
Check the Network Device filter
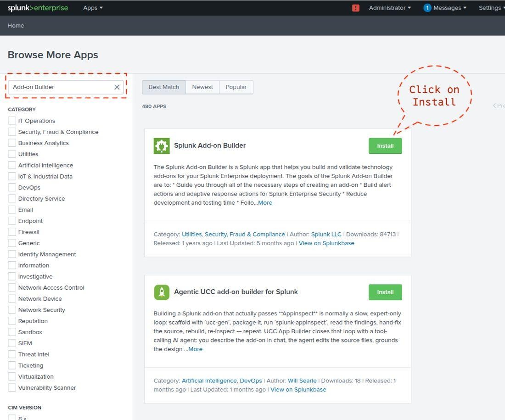point(12,298)
